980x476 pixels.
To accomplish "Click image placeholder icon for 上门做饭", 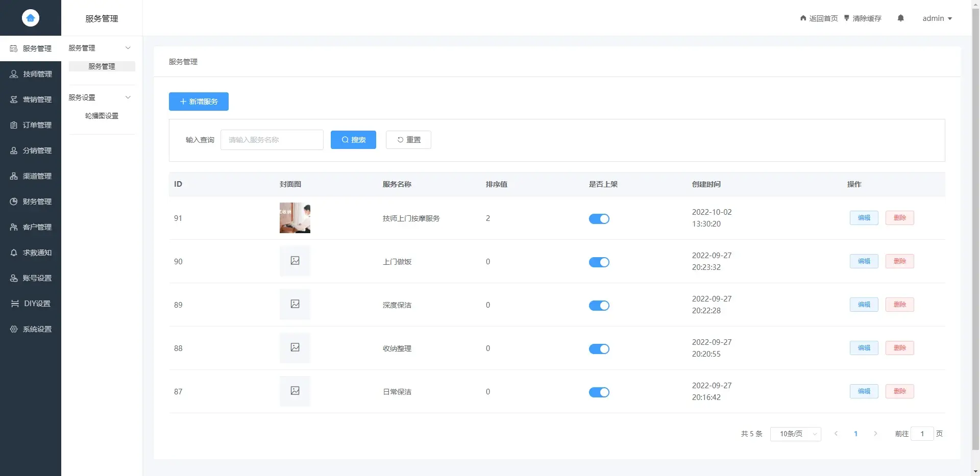I will tap(295, 261).
